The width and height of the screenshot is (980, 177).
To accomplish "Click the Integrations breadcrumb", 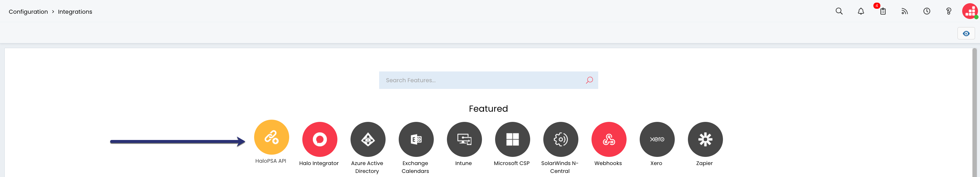I will coord(75,12).
